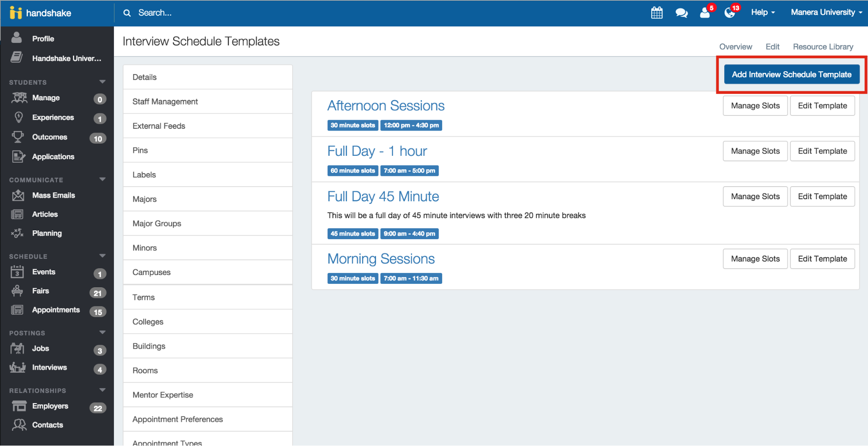The width and height of the screenshot is (868, 446).
Task: Open the Full Day 45 Minute template link
Action: pos(383,197)
